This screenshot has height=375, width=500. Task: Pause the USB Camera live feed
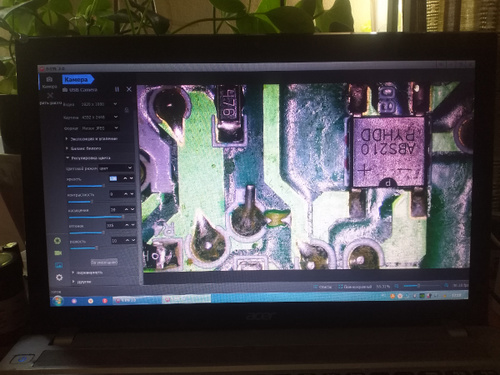pyautogui.click(x=117, y=89)
